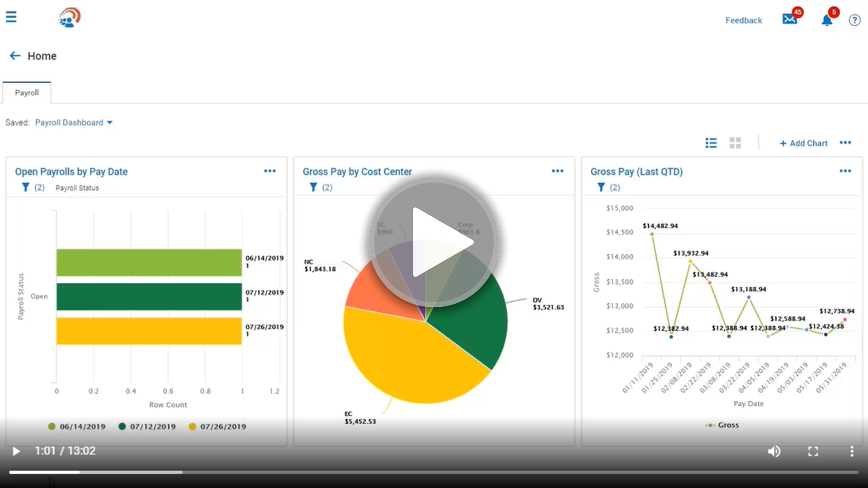868x488 pixels.
Task: Open the filter on Open Payrolls by Pay Date
Action: [25, 187]
